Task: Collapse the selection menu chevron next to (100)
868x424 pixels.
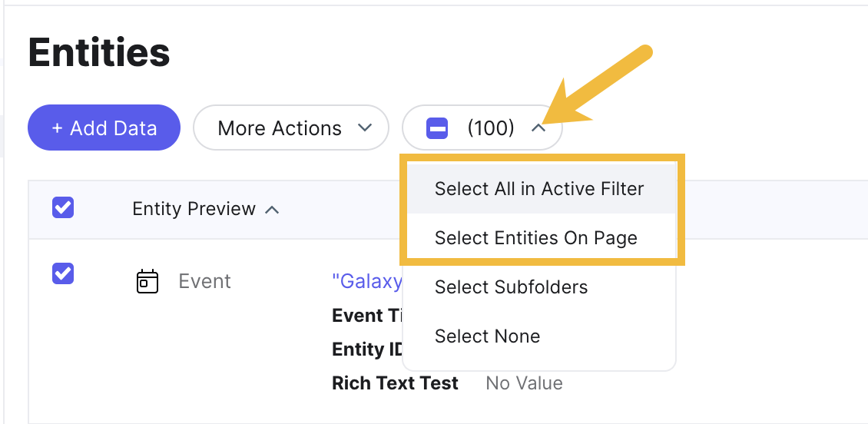Action: click(538, 128)
